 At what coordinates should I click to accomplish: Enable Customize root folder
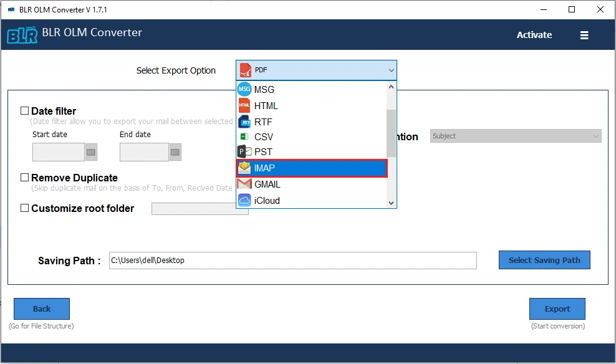click(25, 208)
